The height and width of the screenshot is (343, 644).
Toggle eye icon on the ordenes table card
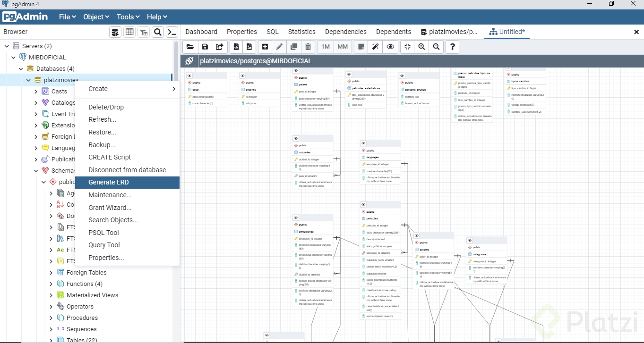pos(243,75)
